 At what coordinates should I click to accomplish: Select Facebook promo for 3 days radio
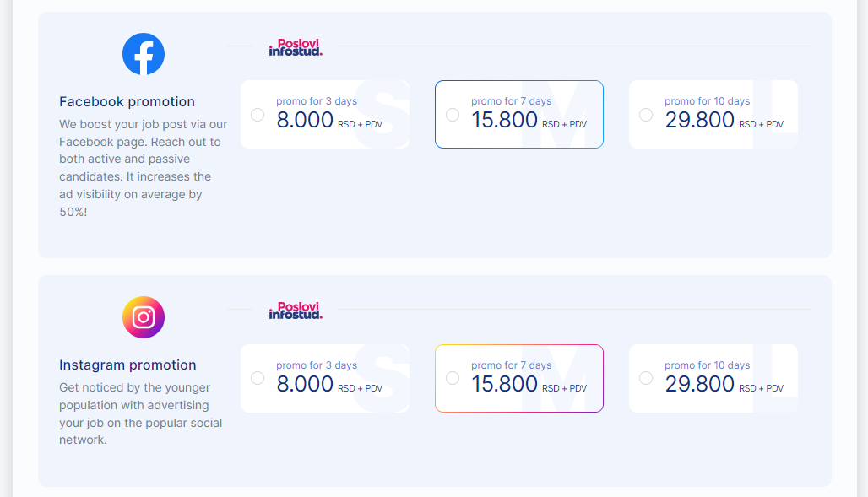[x=258, y=115]
